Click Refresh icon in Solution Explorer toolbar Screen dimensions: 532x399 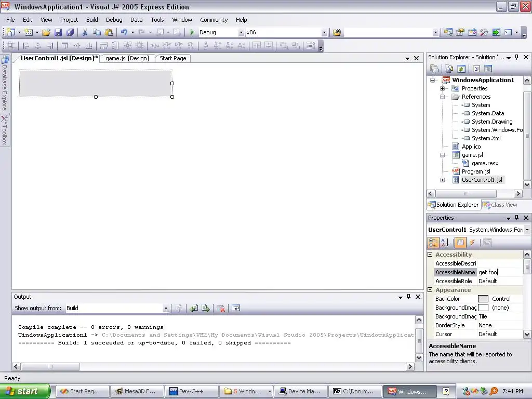(x=461, y=69)
